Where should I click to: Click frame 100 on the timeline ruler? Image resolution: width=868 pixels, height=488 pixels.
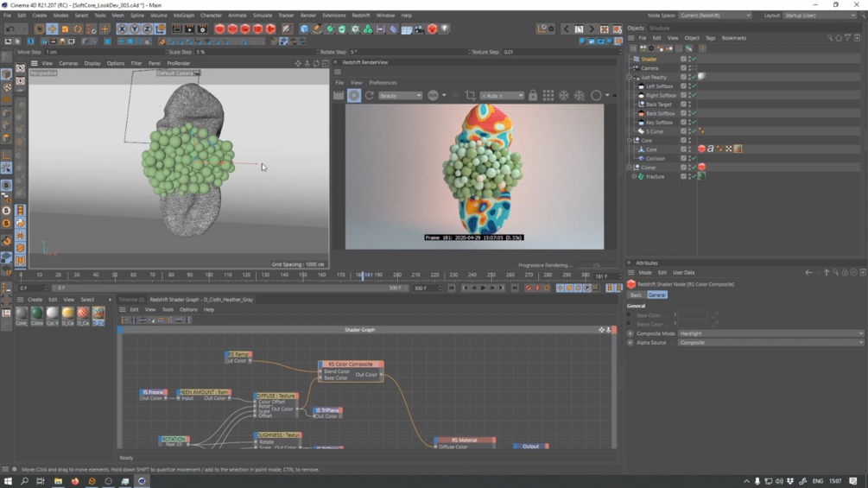pos(209,276)
